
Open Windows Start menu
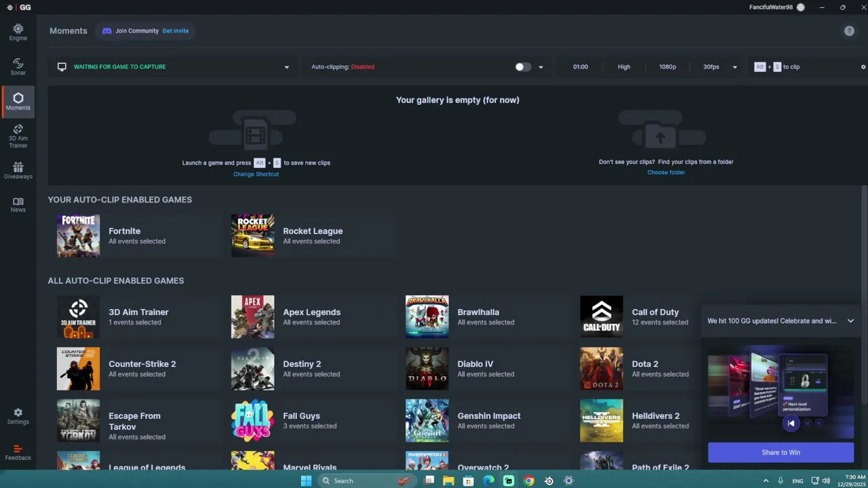306,481
